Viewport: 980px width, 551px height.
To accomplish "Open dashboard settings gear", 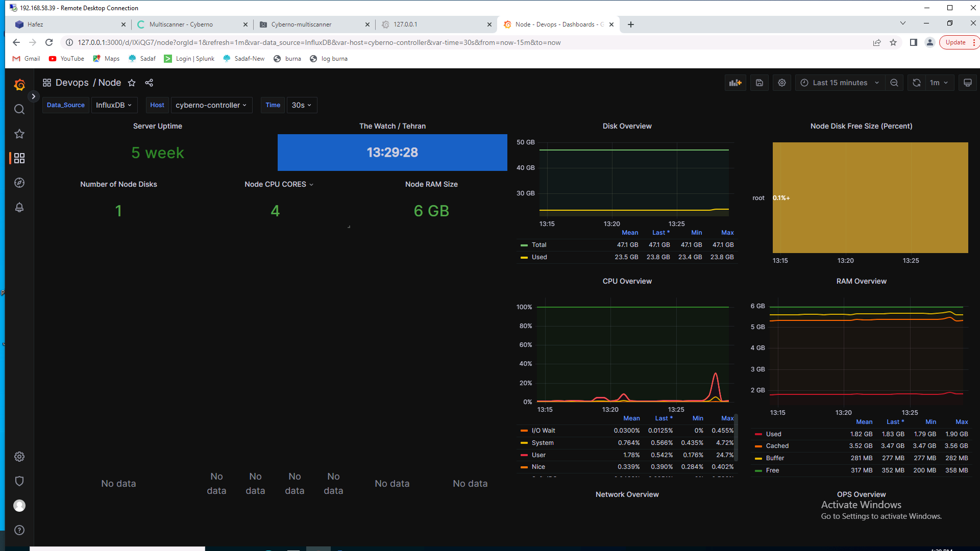I will [x=781, y=83].
